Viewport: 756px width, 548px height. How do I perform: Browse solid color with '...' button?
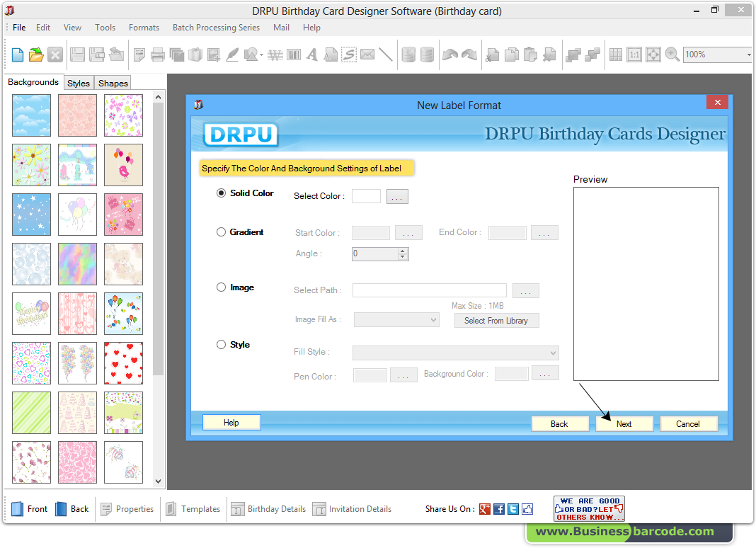point(397,196)
